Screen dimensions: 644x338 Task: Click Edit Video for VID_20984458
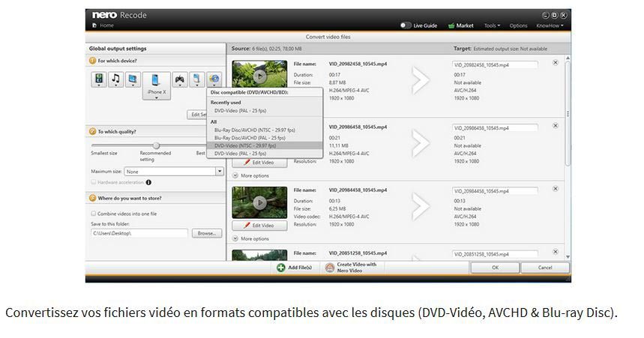tap(259, 226)
